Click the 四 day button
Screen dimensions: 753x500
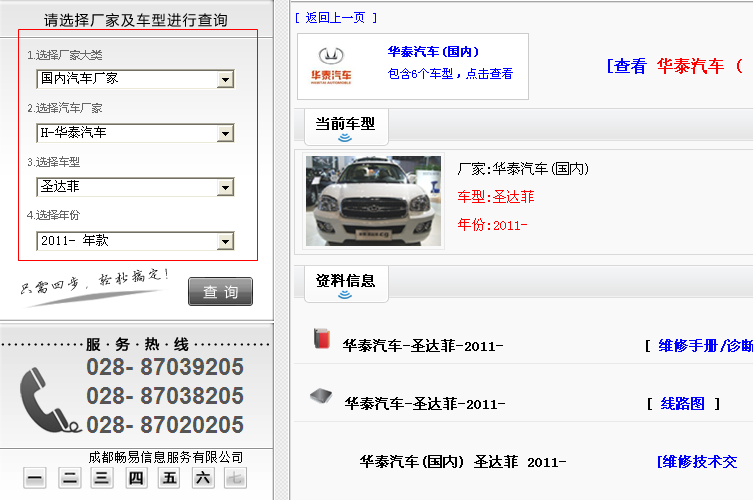[x=136, y=478]
